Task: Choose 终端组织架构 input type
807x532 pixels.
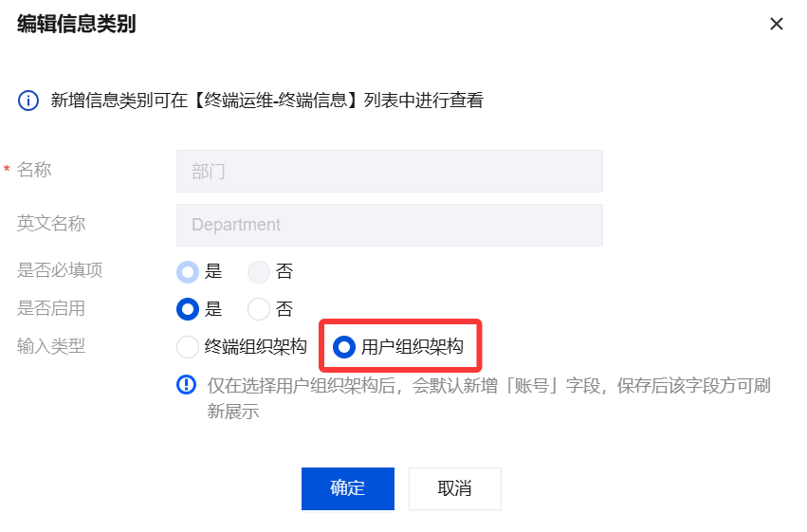Action: click(189, 347)
